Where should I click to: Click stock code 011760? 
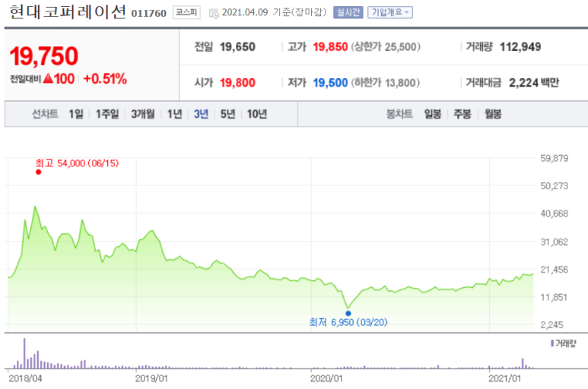149,14
